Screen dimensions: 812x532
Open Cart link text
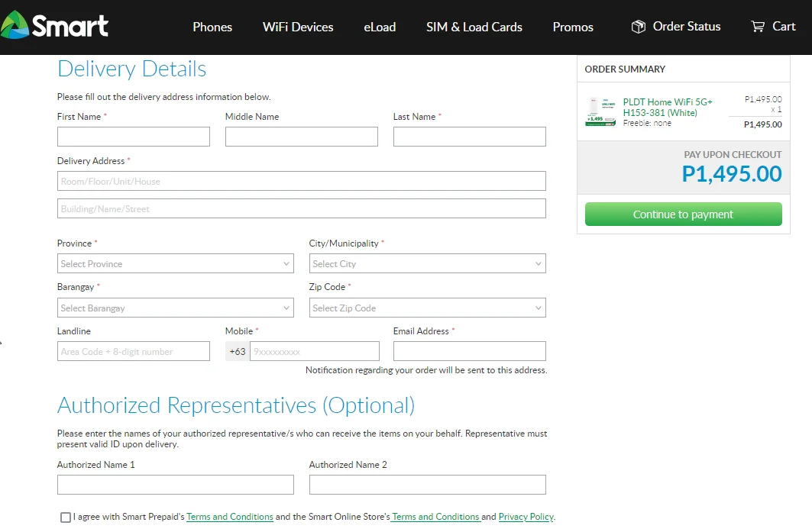tap(784, 27)
